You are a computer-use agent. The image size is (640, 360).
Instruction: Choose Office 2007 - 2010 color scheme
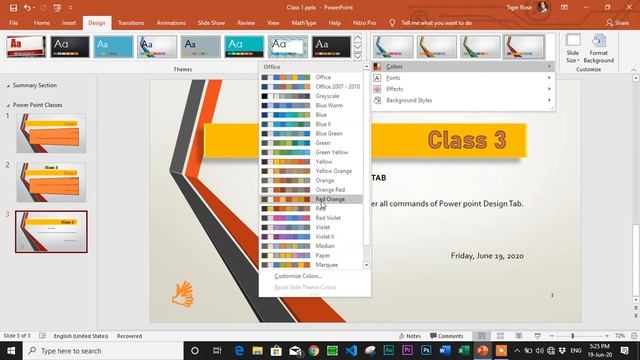(311, 87)
